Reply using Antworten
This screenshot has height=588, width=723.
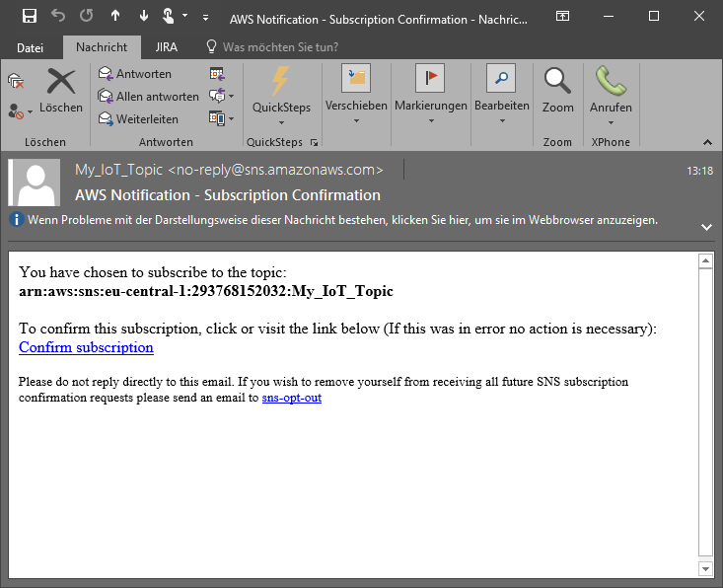tap(135, 74)
